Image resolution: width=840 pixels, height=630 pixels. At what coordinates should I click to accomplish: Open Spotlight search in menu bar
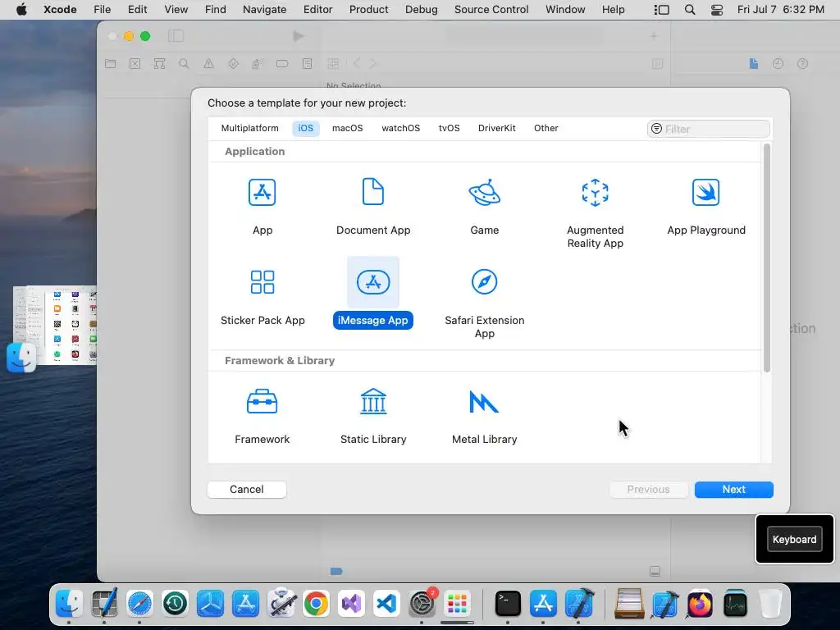click(690, 10)
